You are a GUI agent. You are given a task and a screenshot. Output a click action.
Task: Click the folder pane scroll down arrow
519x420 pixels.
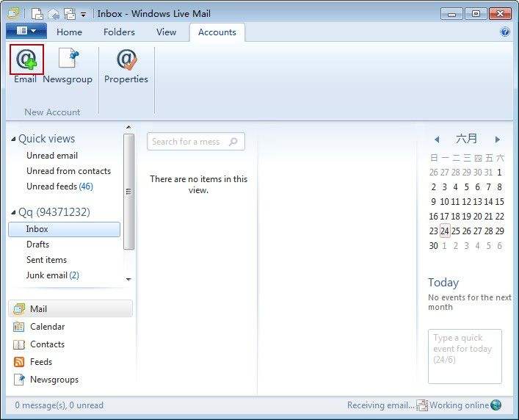coord(128,279)
